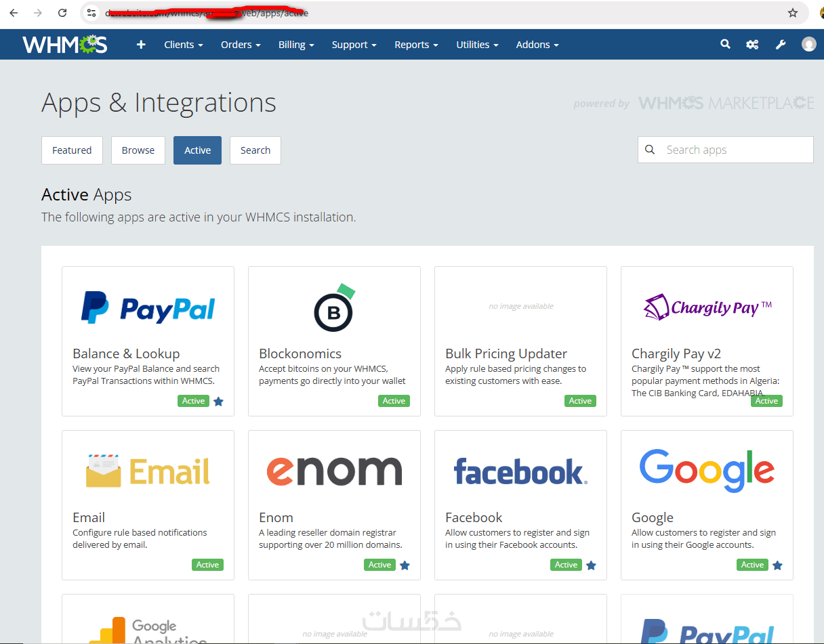Expand the Reports dropdown menu
The width and height of the screenshot is (824, 644).
417,45
